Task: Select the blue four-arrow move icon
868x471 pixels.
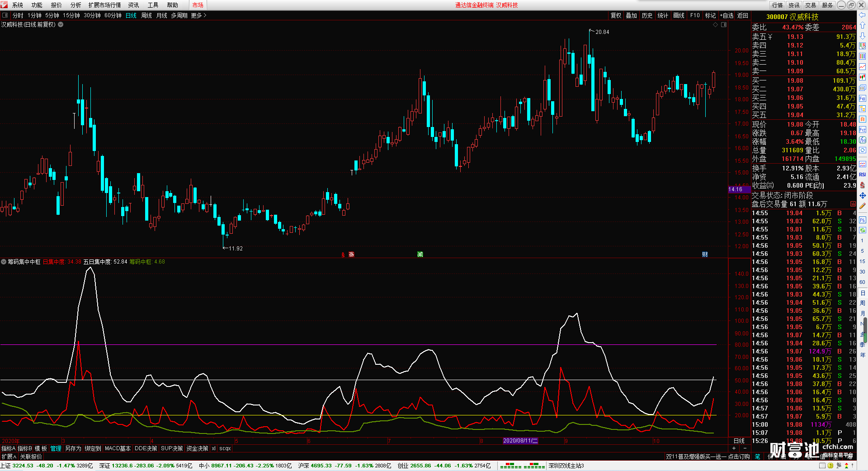Action: click(x=863, y=196)
